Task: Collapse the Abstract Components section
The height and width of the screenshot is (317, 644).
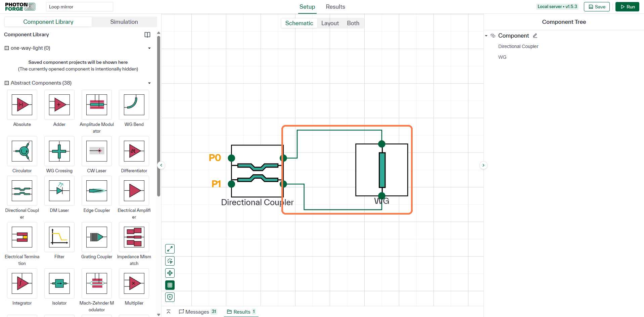Action: tap(149, 83)
